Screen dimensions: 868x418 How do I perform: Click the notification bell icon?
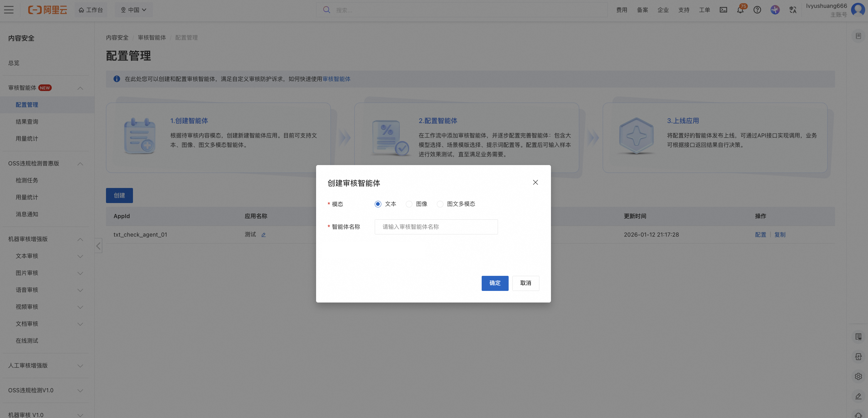tap(740, 10)
